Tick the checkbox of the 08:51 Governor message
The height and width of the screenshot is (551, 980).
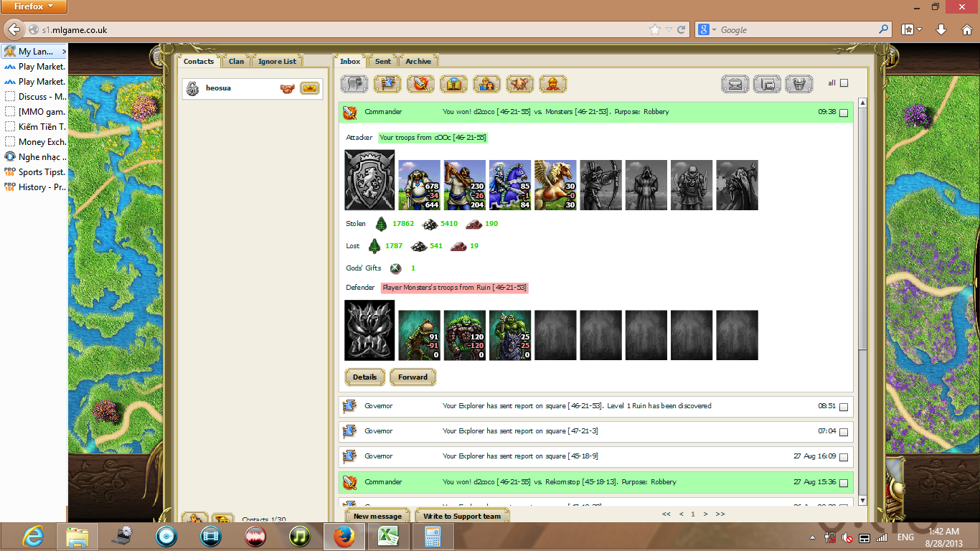[844, 407]
